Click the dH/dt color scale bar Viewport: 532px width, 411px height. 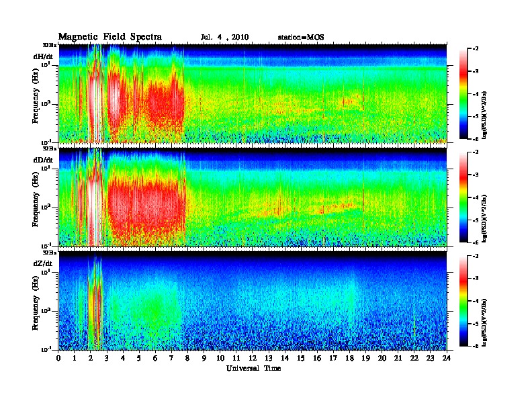[x=463, y=94]
